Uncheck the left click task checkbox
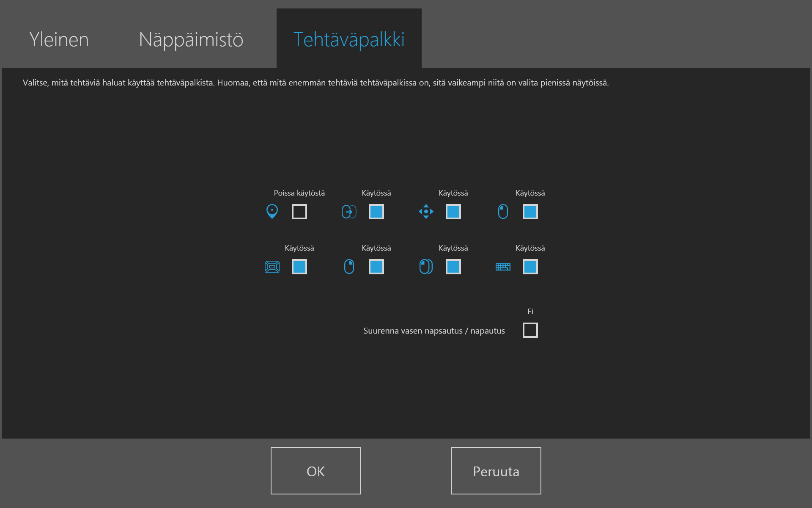This screenshot has height=508, width=812. click(530, 211)
